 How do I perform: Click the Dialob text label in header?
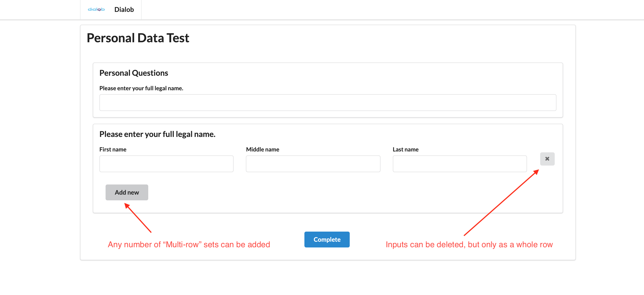(x=124, y=9)
